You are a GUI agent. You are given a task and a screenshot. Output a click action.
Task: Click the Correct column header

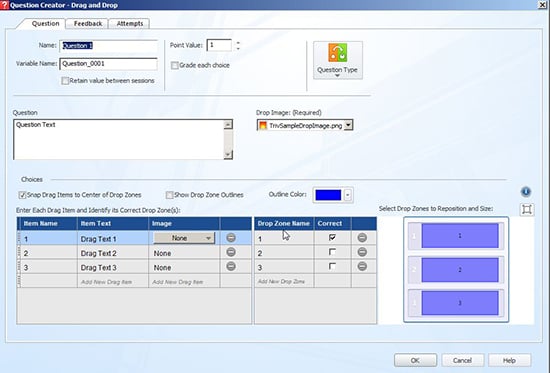coord(333,224)
